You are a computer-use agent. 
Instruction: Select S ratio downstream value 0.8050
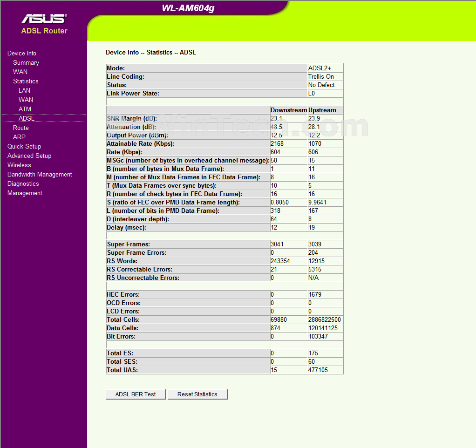279,203
